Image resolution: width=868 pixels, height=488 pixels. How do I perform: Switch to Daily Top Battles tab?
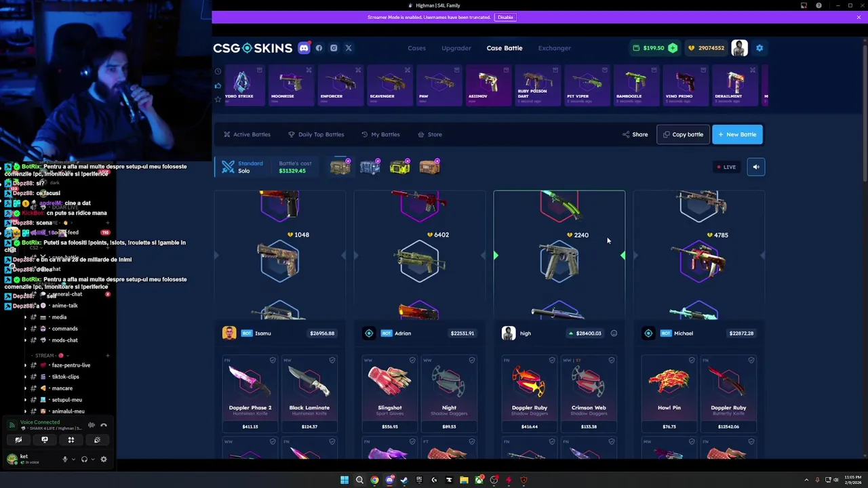tap(316, 134)
